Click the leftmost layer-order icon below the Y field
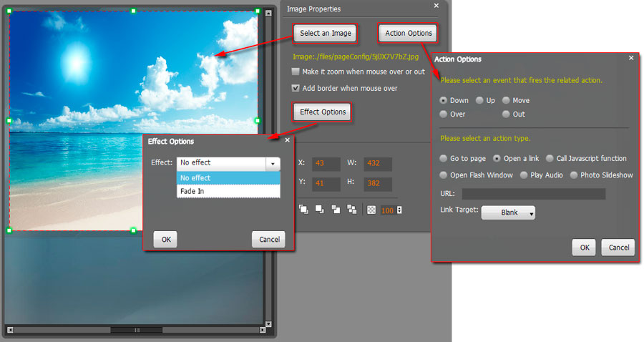The height and width of the screenshot is (342, 644). [x=303, y=210]
